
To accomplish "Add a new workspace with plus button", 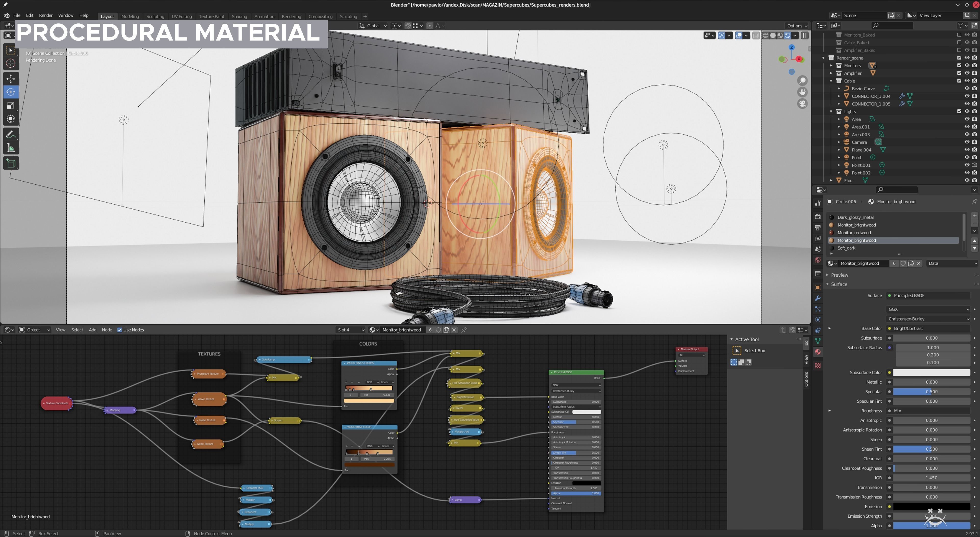I will [x=365, y=16].
